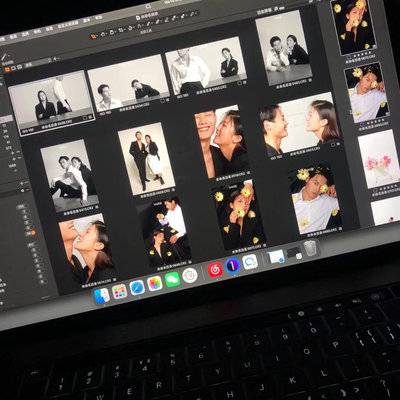Launch Safari from the dock
400x400 pixels.
[137, 287]
